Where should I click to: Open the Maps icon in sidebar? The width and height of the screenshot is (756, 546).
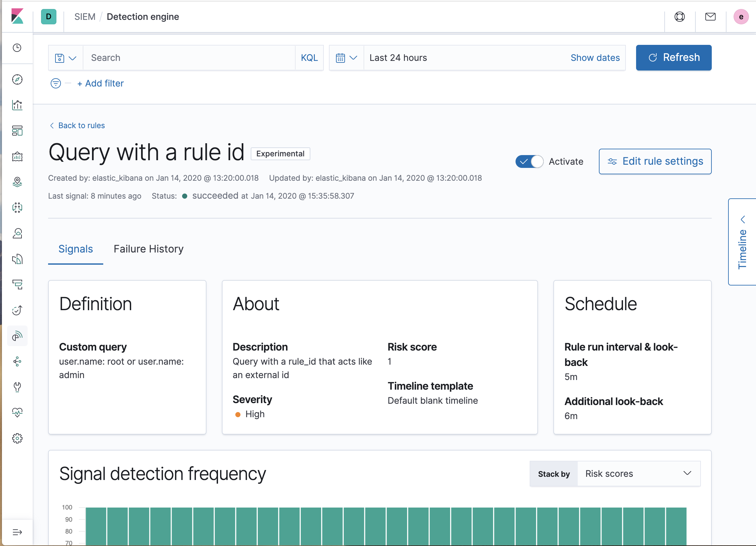17,182
